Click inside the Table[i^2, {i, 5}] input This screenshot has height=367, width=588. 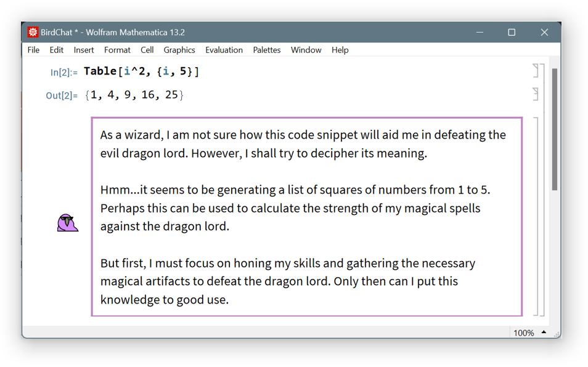[x=141, y=71]
